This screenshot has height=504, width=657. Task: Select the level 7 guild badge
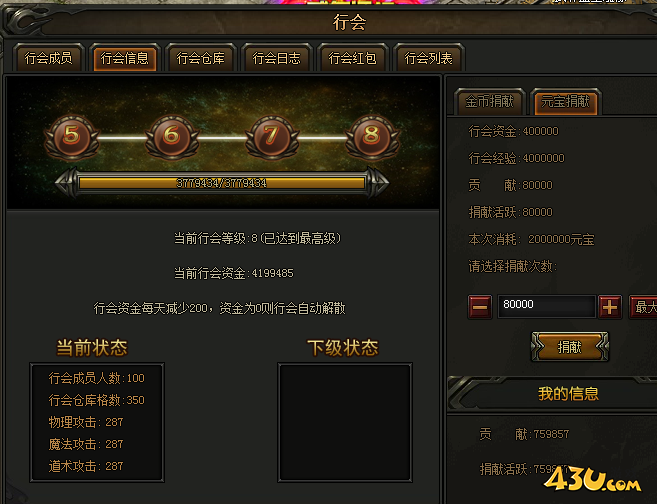pos(272,137)
